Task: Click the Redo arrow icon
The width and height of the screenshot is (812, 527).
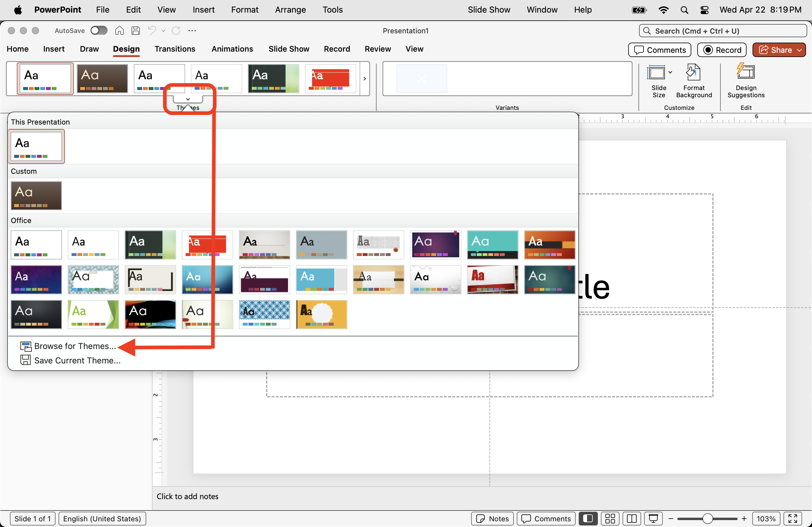Action: [x=176, y=31]
